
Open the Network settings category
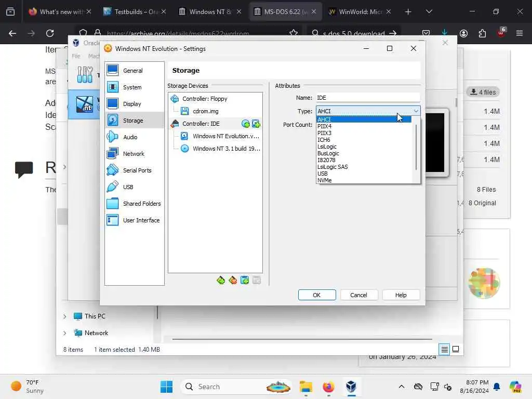click(135, 154)
